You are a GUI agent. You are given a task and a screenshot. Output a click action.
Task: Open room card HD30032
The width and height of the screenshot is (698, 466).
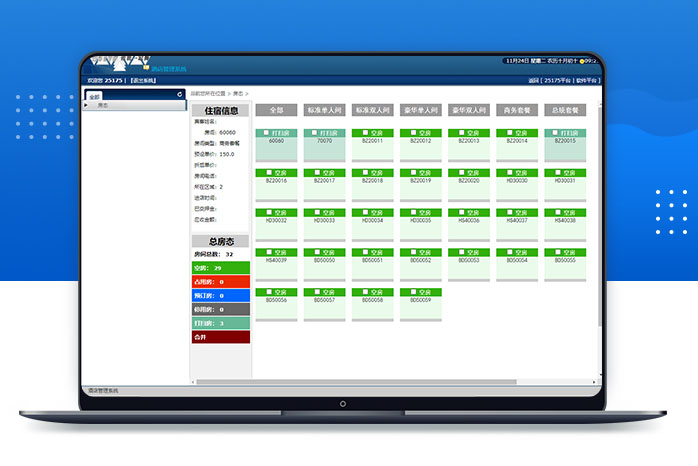[276, 225]
